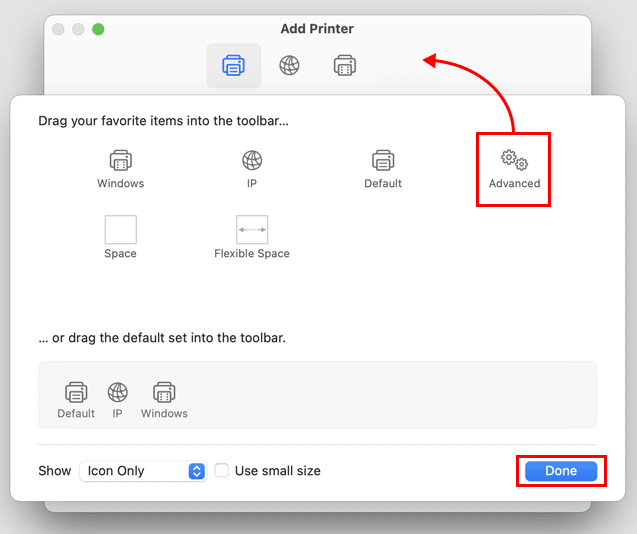Click the green zoom window button
The image size is (637, 534).
coord(98,29)
